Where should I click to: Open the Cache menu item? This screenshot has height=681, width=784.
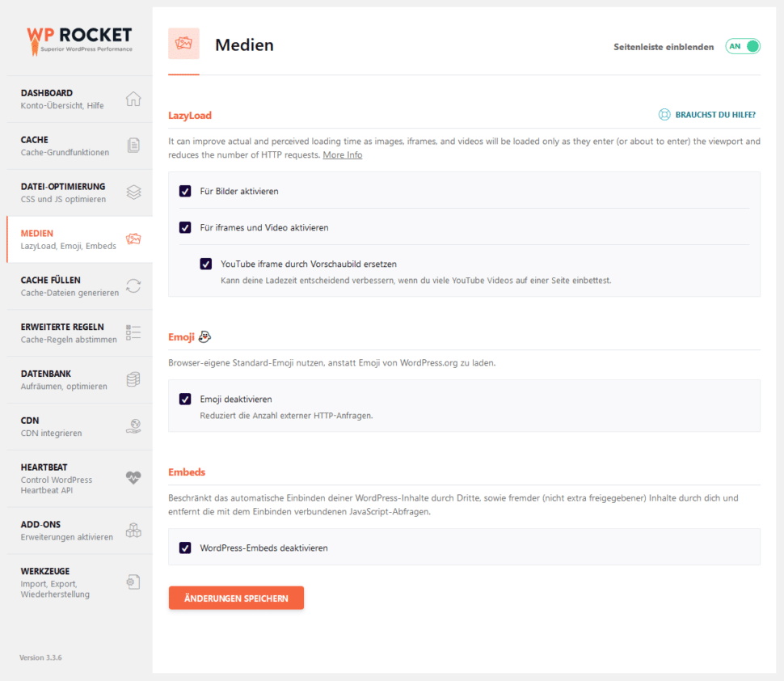(79, 146)
